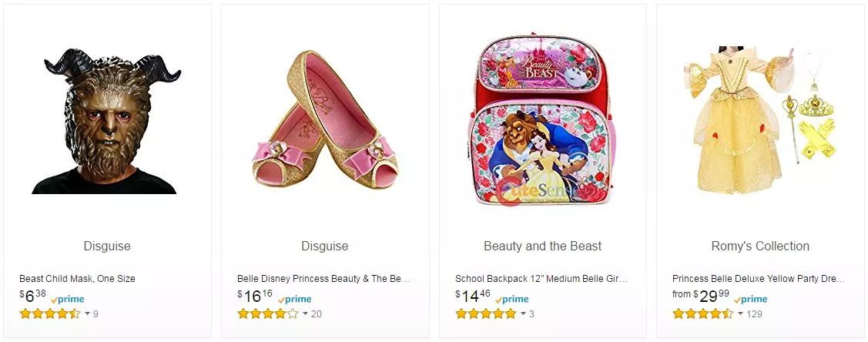Expand rating dropdown arrow beside 20 reviews

coord(305,313)
